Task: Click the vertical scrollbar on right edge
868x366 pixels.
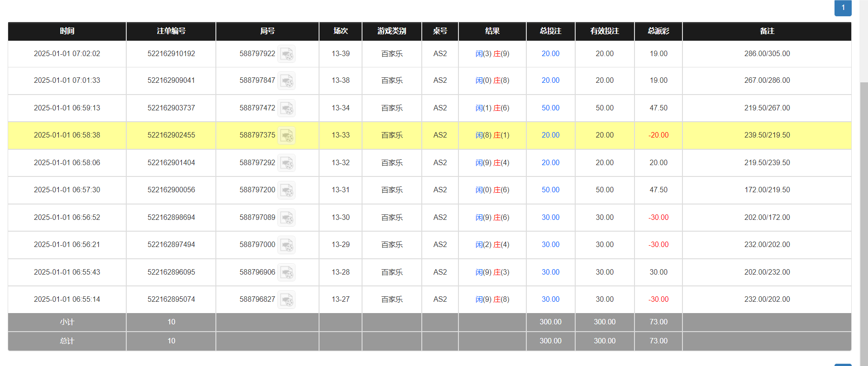Action: coord(863,204)
